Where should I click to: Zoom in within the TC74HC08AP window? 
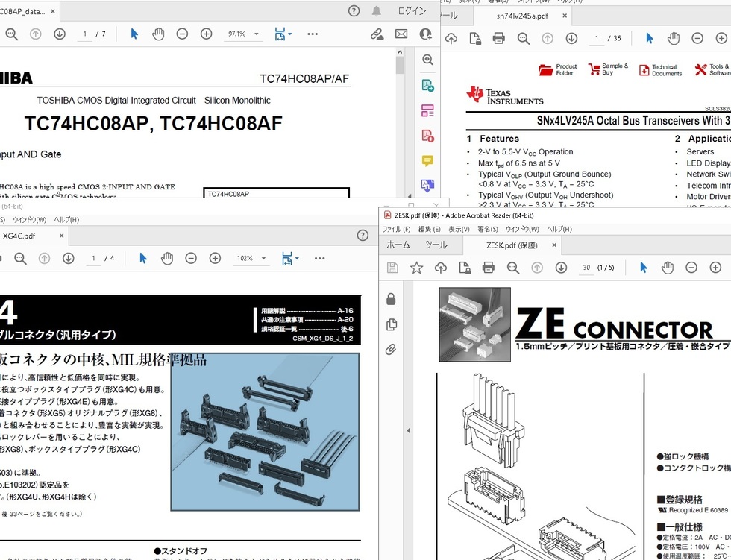tap(206, 34)
